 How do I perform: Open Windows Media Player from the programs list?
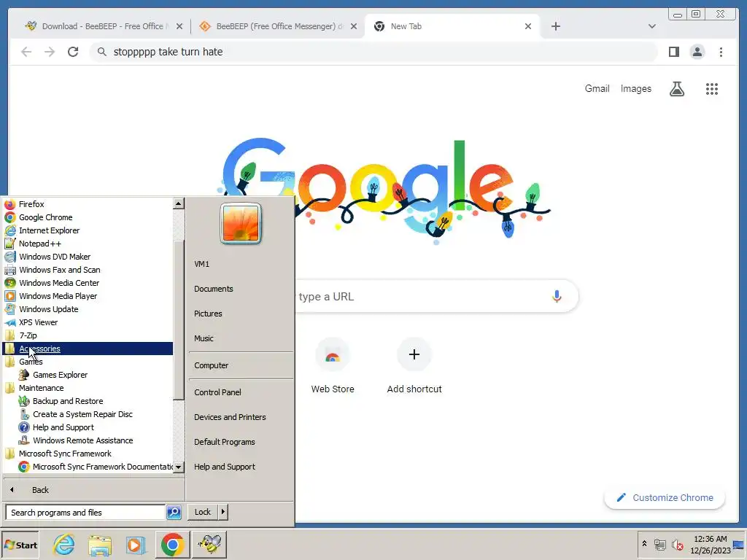click(58, 296)
